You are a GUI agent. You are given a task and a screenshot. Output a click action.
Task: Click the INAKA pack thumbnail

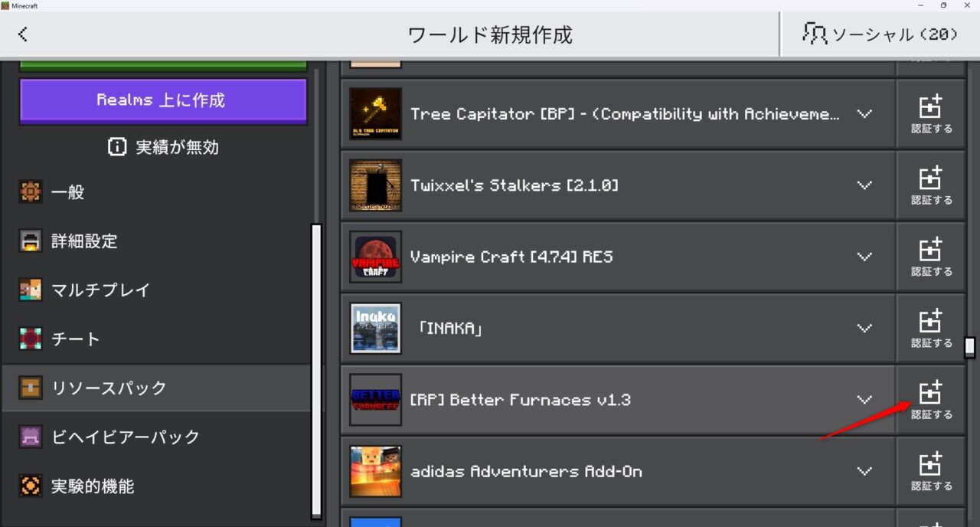click(x=375, y=328)
